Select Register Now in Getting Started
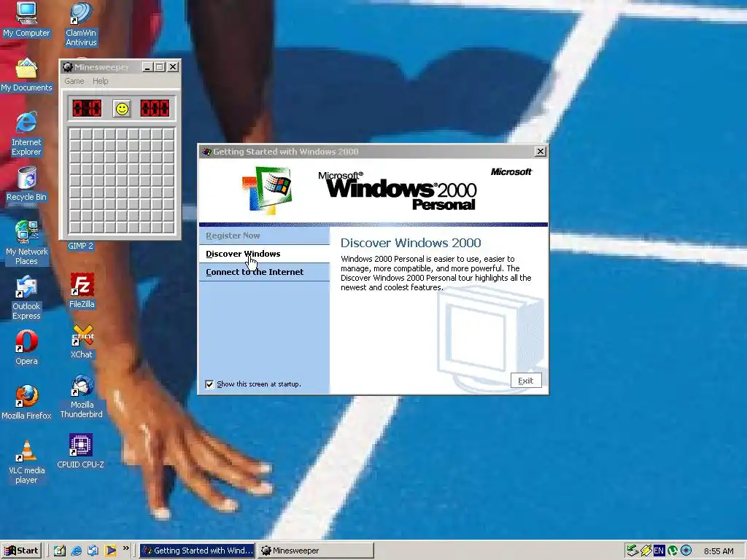 click(264, 236)
